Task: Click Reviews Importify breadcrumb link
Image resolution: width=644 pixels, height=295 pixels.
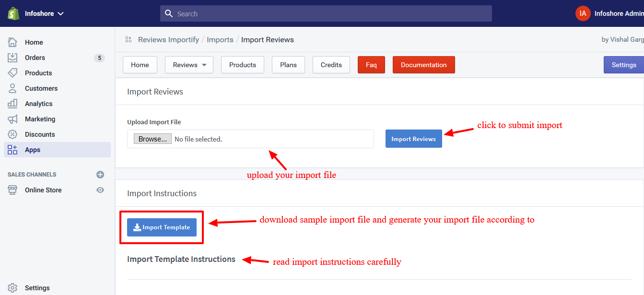Action: pyautogui.click(x=168, y=40)
